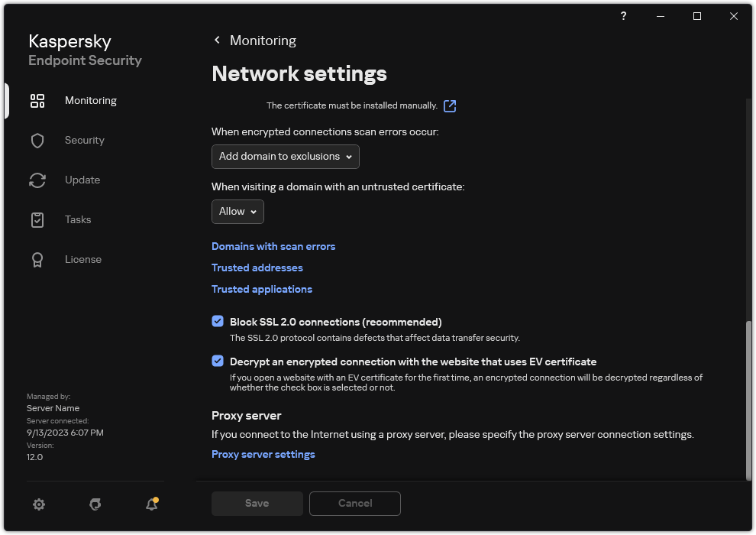Image resolution: width=756 pixels, height=535 pixels.
Task: Open the certificate installation external link icon
Action: click(x=450, y=105)
